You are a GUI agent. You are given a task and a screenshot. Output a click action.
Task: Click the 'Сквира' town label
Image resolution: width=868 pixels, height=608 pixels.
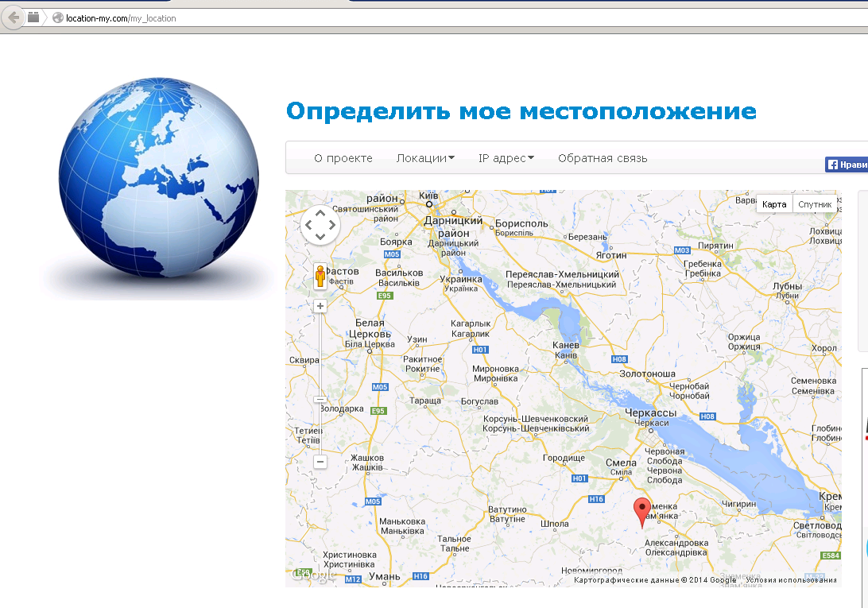pos(304,360)
